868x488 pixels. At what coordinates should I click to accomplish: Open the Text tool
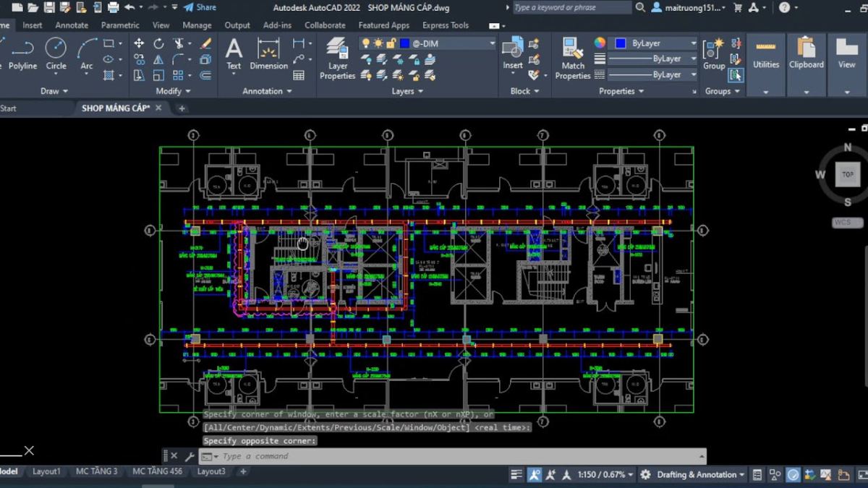click(x=234, y=54)
